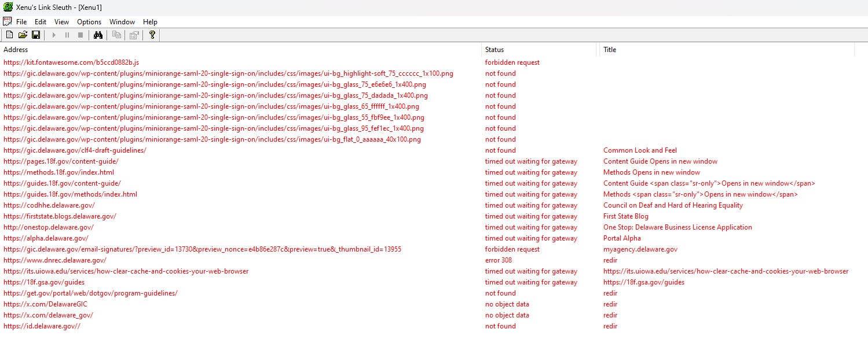Click the Start play arrow toolbar icon
Viewport: 868px width, 362px height.
(54, 35)
